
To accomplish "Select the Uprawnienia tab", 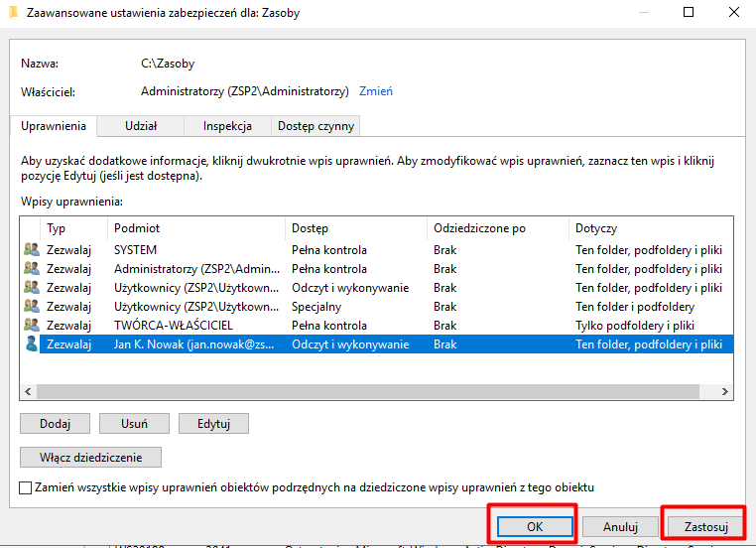I will (54, 126).
